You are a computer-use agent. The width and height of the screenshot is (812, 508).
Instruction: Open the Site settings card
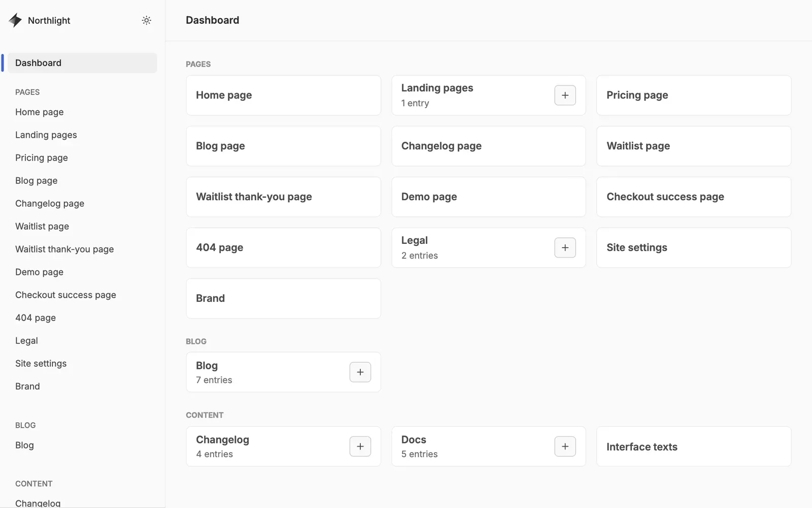694,248
